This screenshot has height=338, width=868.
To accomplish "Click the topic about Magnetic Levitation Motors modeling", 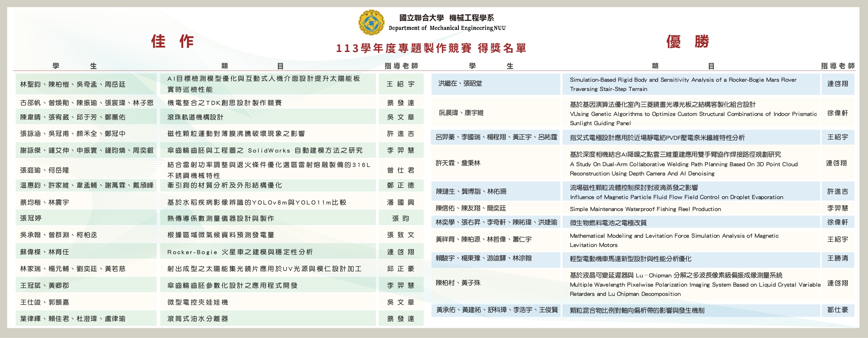I will tap(674, 240).
